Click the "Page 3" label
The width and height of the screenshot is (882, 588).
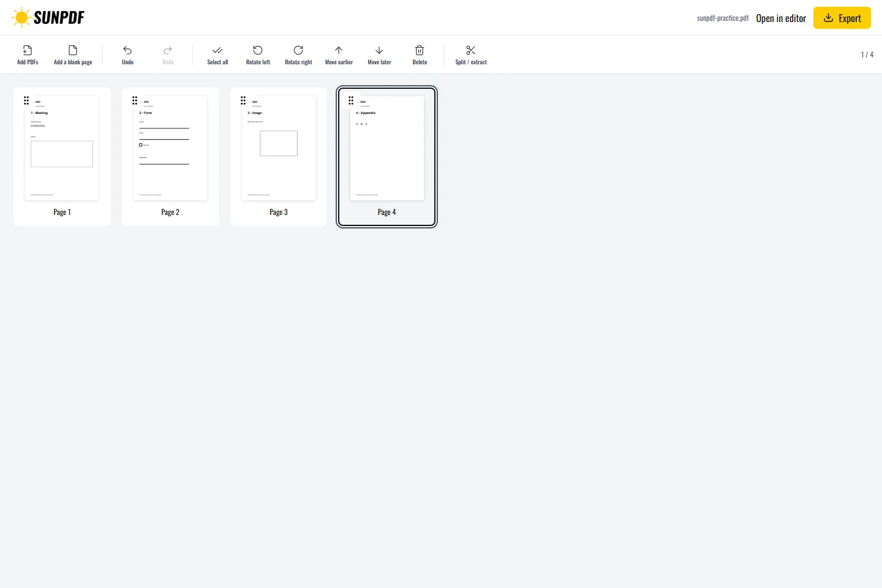[279, 212]
